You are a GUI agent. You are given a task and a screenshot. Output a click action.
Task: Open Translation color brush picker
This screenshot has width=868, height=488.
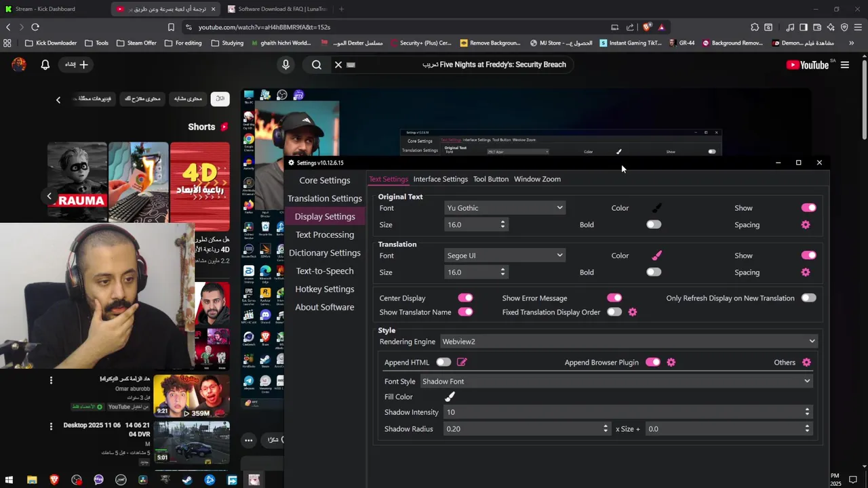click(656, 256)
